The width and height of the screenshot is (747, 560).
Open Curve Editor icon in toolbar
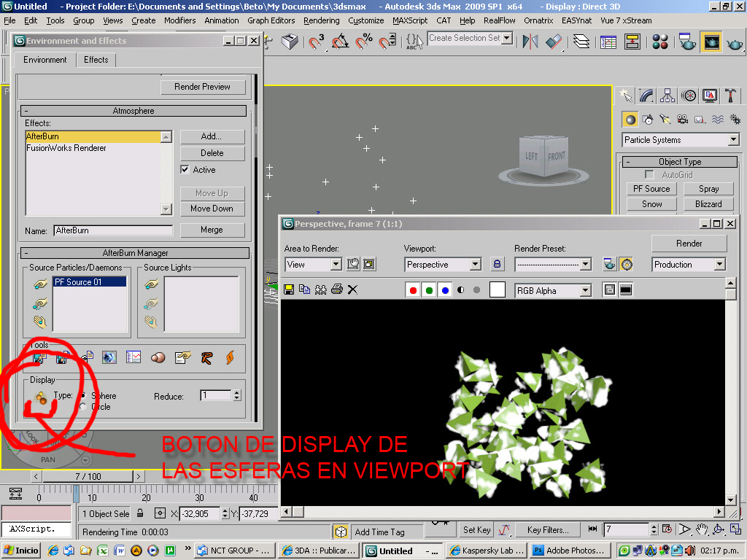click(x=608, y=42)
